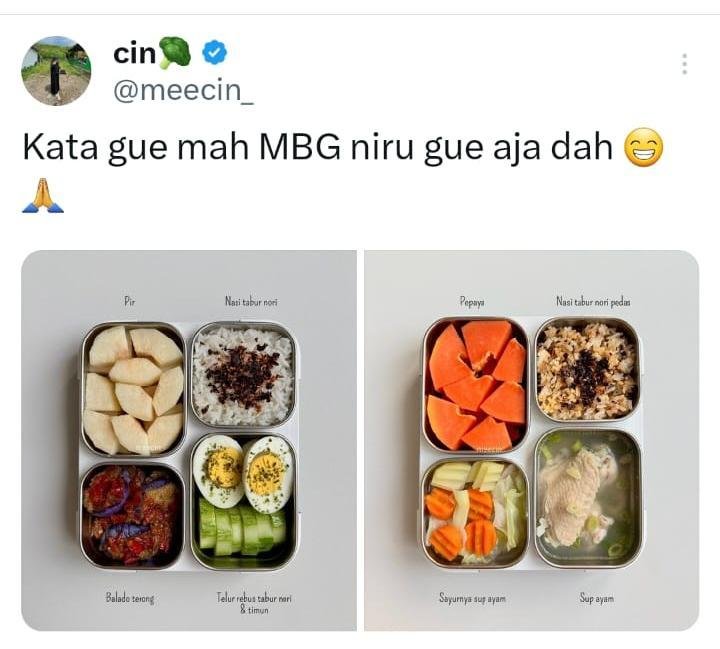720x649 pixels.
Task: Open the right lunchbox photo with papaya
Action: 532,440
